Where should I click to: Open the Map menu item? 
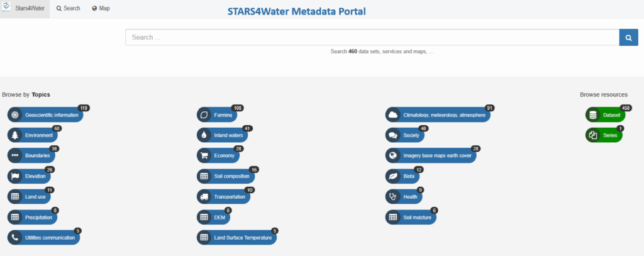click(x=101, y=9)
